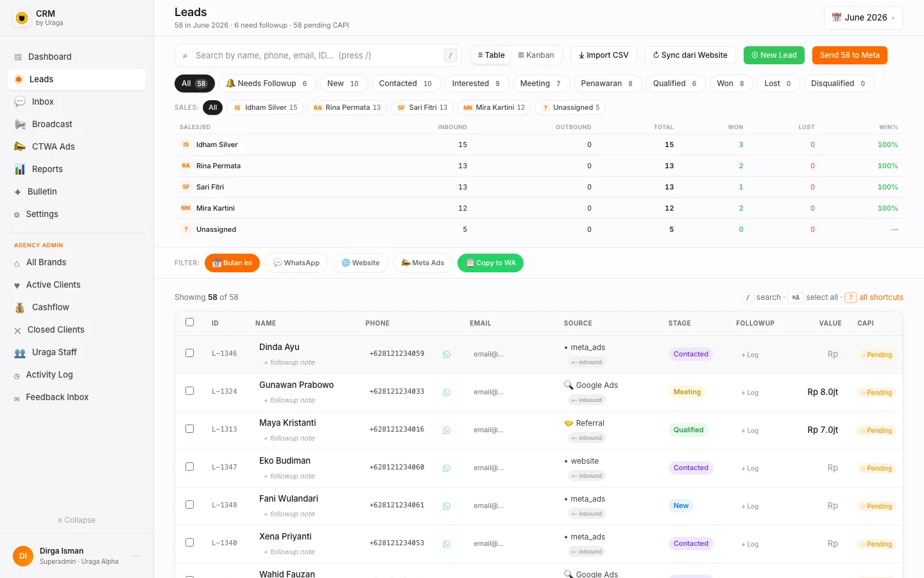Click the lead search field
The image size is (924, 578).
pyautogui.click(x=318, y=55)
